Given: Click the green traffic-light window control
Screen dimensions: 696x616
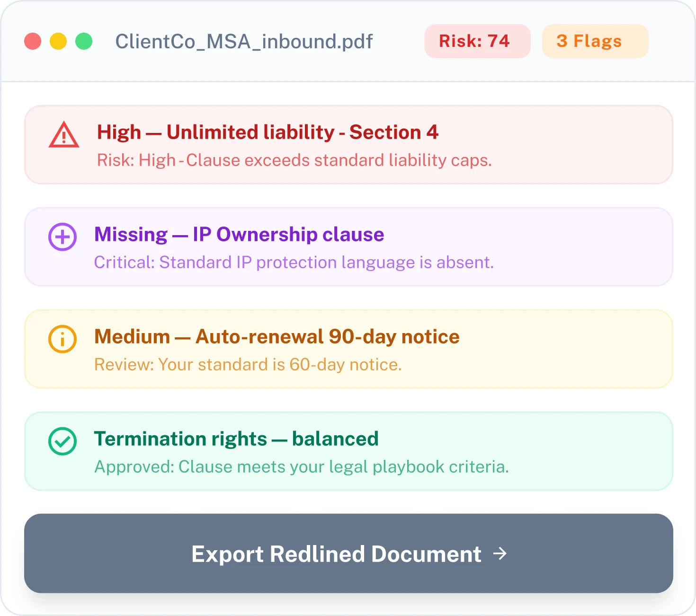Looking at the screenshot, I should tap(84, 41).
